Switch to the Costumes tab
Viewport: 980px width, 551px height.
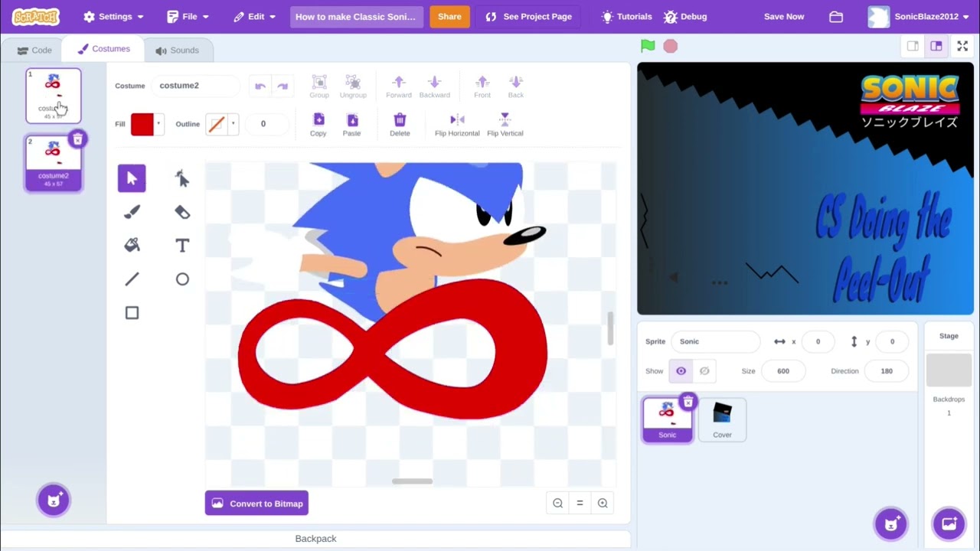[104, 49]
